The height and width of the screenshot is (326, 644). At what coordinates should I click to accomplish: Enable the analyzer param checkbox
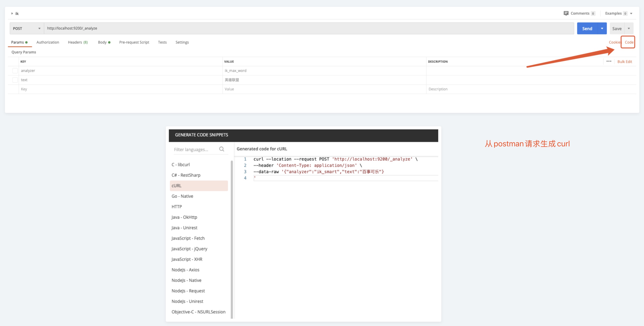point(15,71)
